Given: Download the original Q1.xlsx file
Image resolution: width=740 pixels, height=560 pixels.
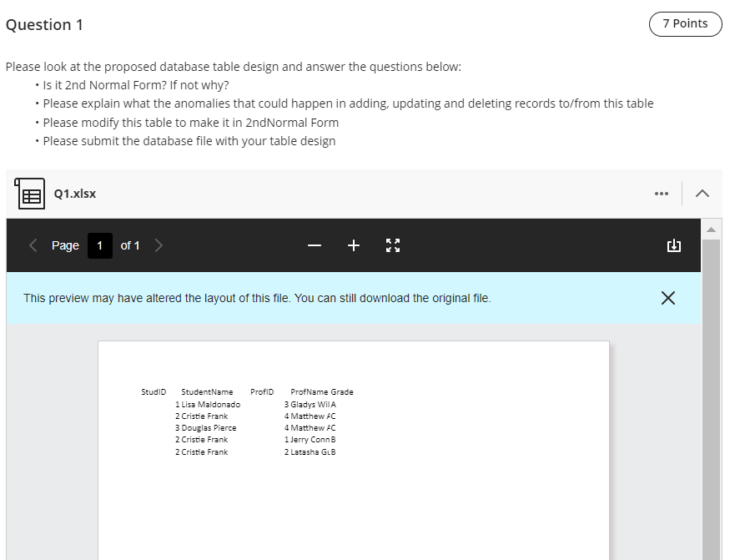Looking at the screenshot, I should click(674, 245).
